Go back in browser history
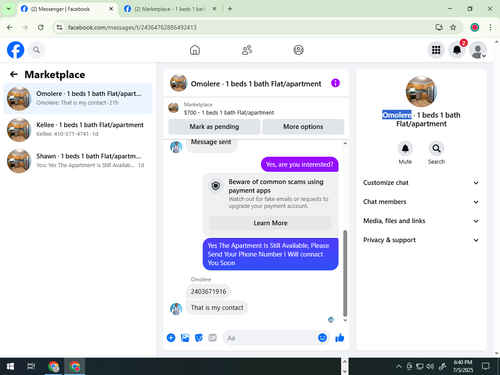500x375 pixels. coord(10,27)
